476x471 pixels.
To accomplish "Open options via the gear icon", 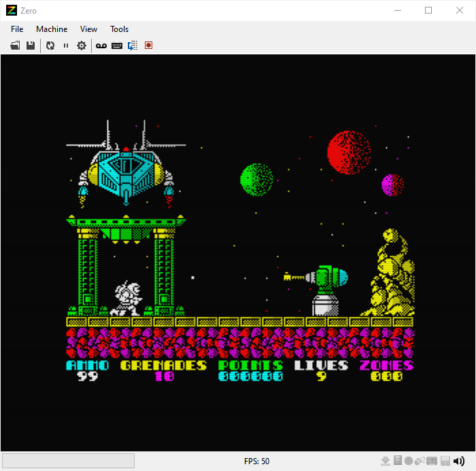I will (x=82, y=46).
